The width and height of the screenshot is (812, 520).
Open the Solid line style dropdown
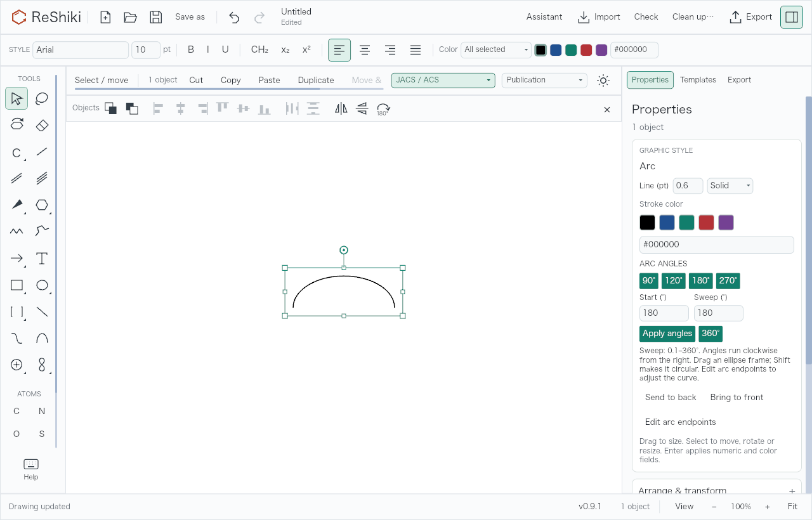(730, 186)
